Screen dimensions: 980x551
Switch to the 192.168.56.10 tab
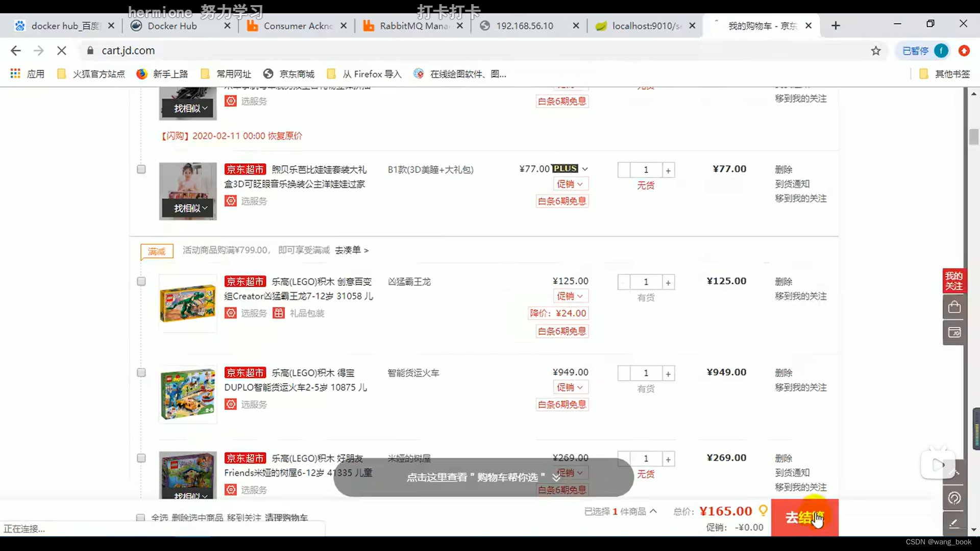(x=525, y=26)
